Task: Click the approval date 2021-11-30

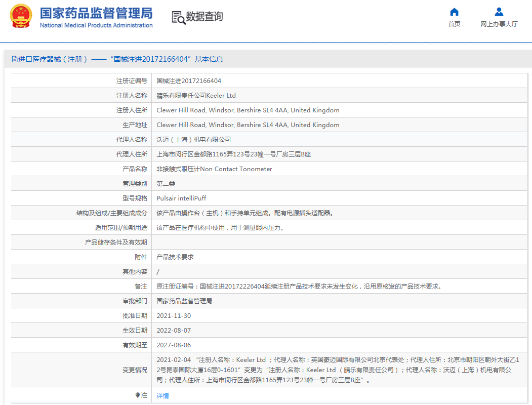Action: click(x=174, y=316)
